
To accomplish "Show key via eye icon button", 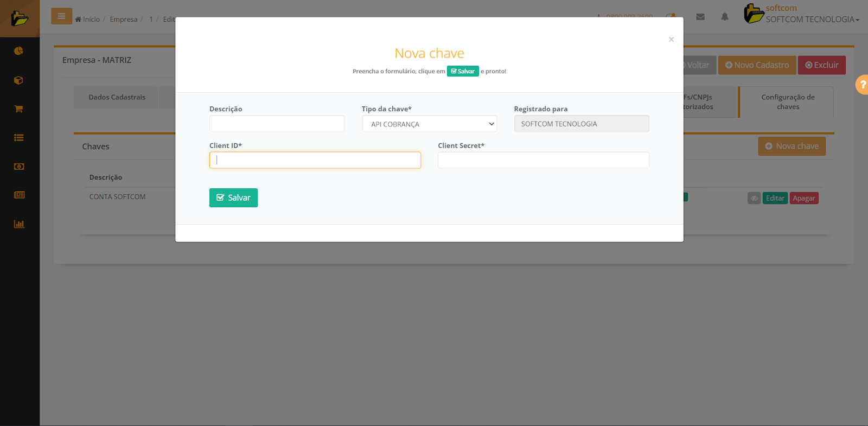I will 754,199.
